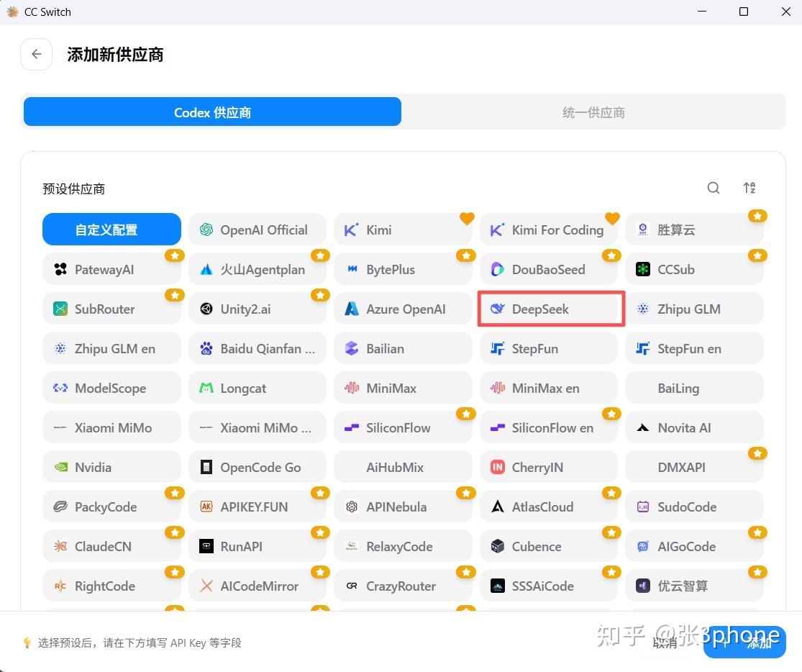Click the 火山Agentplan logo icon
This screenshot has width=802, height=672.
click(x=206, y=269)
